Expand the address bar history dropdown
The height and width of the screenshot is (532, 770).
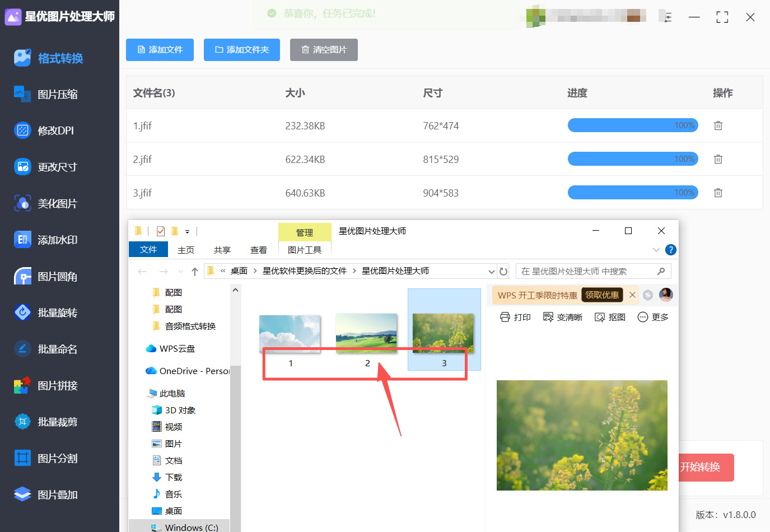pos(491,272)
